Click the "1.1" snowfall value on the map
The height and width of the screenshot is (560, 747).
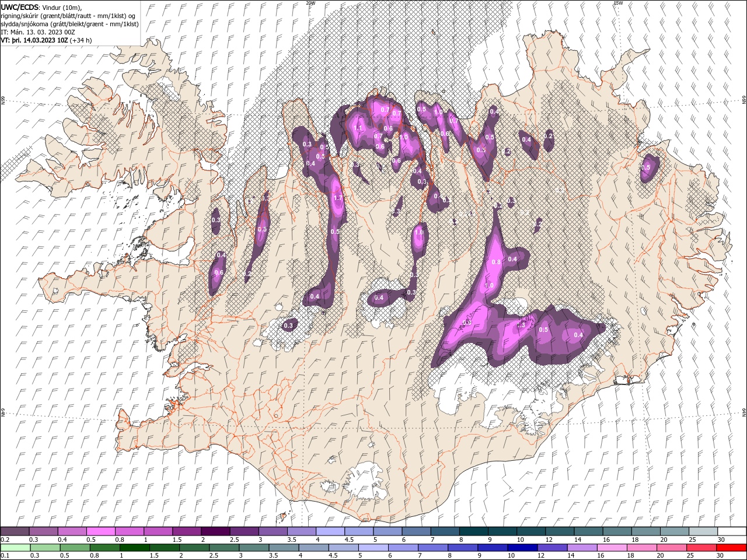click(358, 128)
